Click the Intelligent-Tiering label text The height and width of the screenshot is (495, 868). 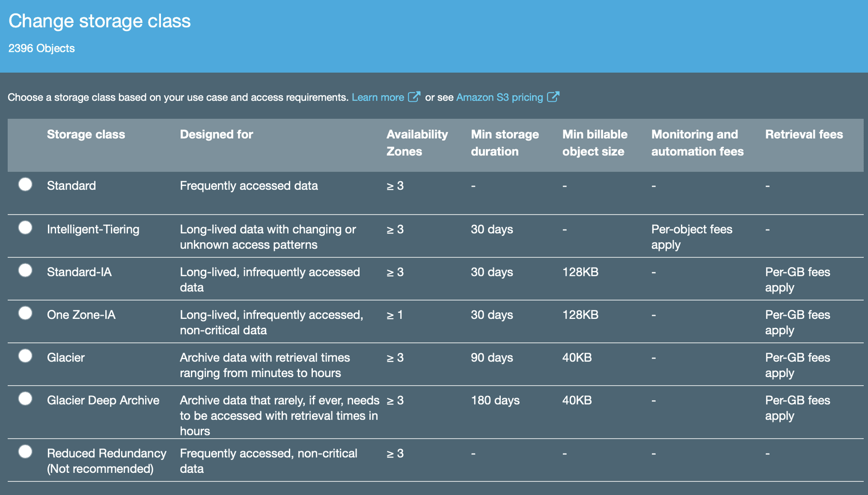93,229
